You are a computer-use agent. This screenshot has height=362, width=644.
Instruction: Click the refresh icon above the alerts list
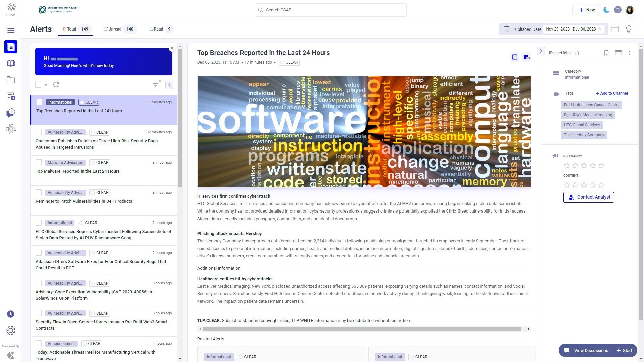56,85
